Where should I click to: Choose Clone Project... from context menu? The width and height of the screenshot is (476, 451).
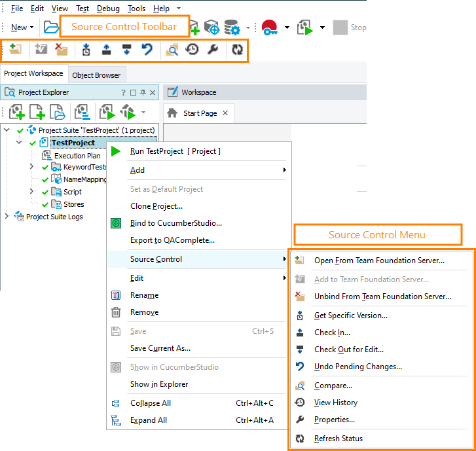point(156,206)
